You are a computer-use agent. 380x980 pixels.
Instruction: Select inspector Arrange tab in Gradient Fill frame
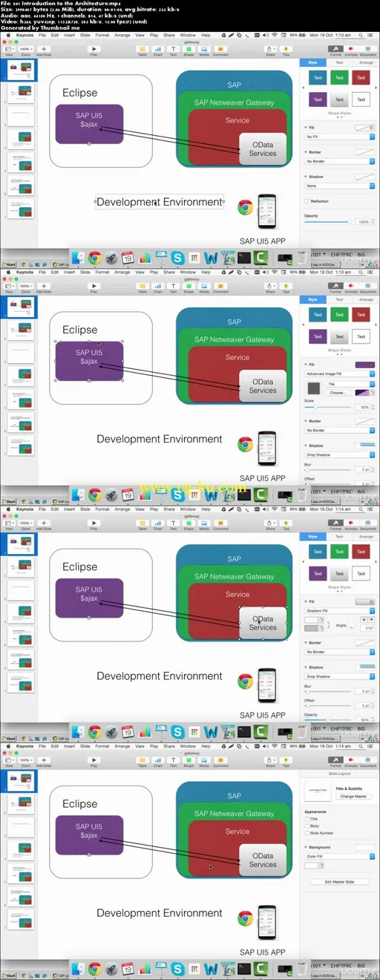tap(366, 536)
